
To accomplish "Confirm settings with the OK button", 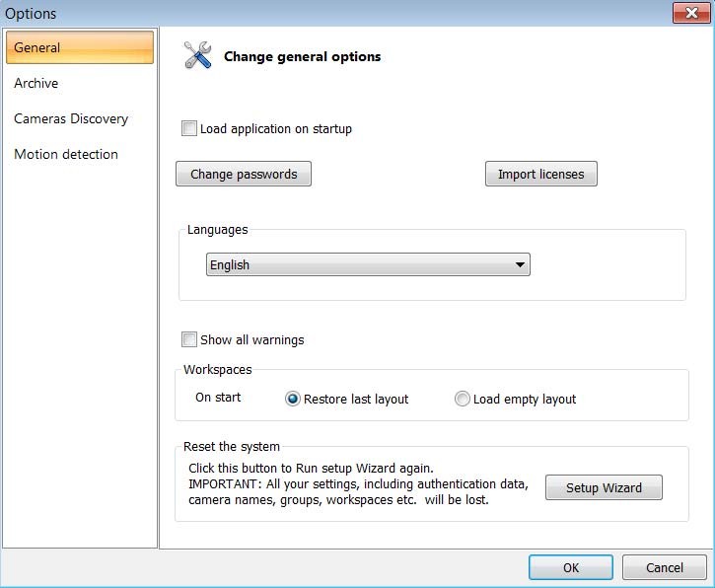I will coord(571,567).
